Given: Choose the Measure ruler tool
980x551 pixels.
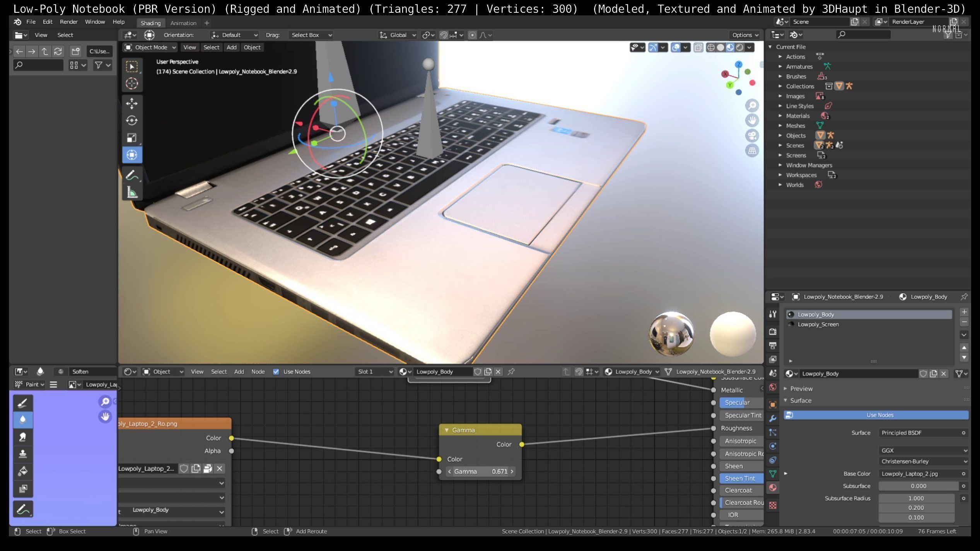Looking at the screenshot, I should click(x=131, y=192).
